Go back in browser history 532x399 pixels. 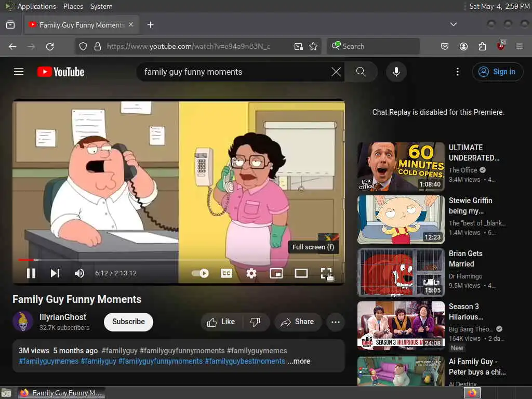click(12, 46)
